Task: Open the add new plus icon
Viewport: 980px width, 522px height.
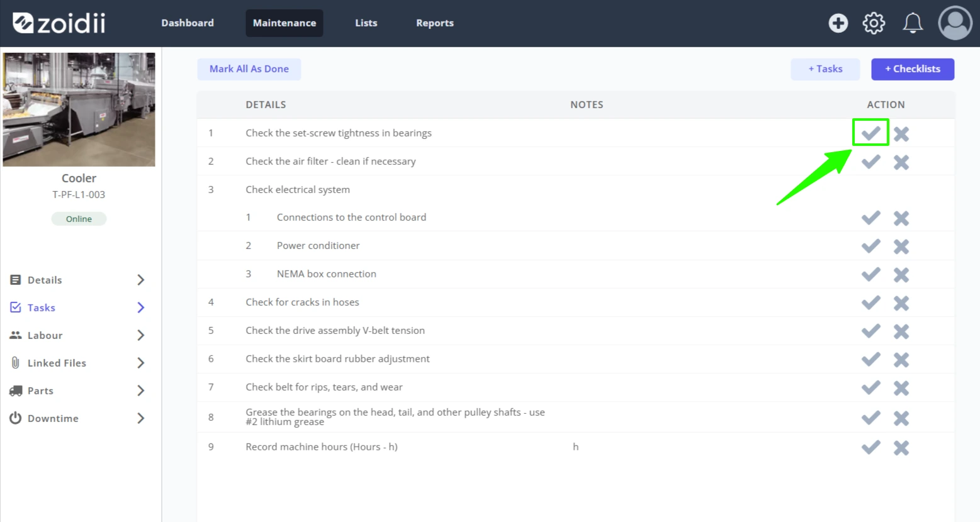Action: tap(838, 23)
